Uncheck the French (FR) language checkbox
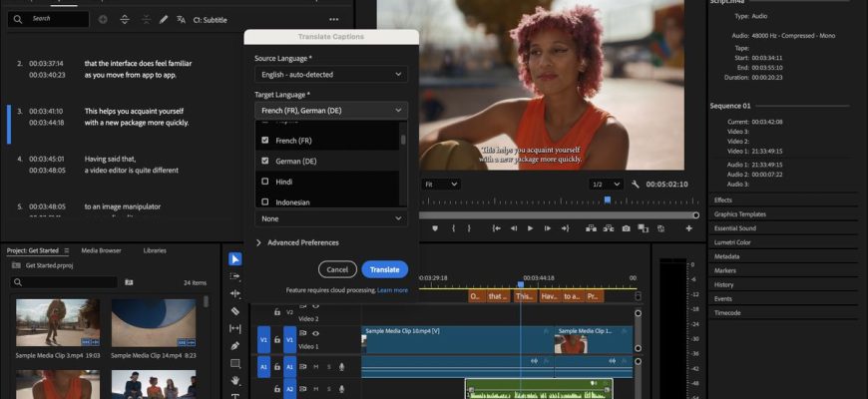Screen dimensions: 868x399 click(x=264, y=141)
